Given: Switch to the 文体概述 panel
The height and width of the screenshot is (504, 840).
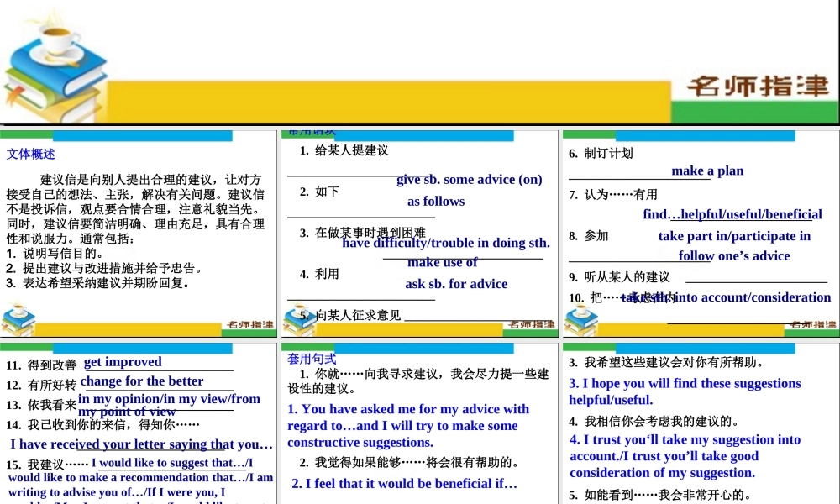Looking at the screenshot, I should coord(30,153).
